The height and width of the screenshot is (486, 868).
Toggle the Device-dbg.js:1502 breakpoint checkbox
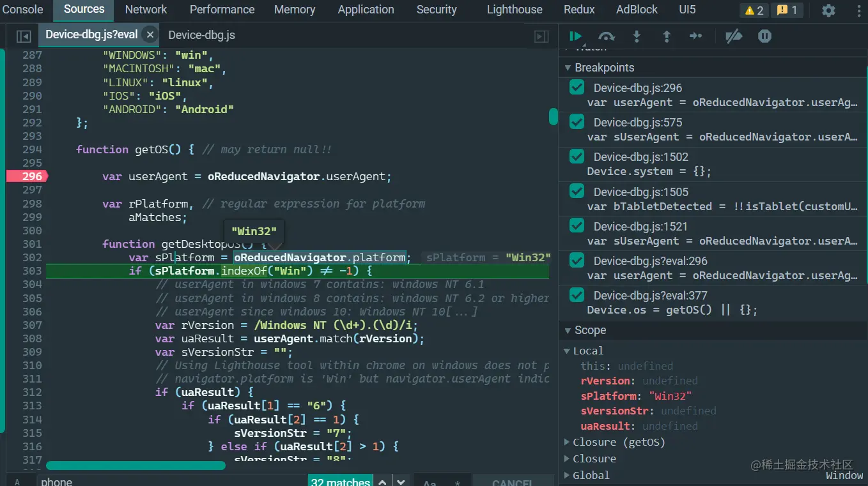click(x=577, y=156)
